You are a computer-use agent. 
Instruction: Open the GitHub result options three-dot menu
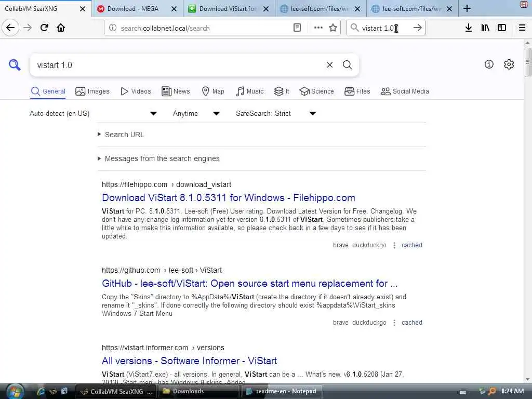click(x=394, y=322)
